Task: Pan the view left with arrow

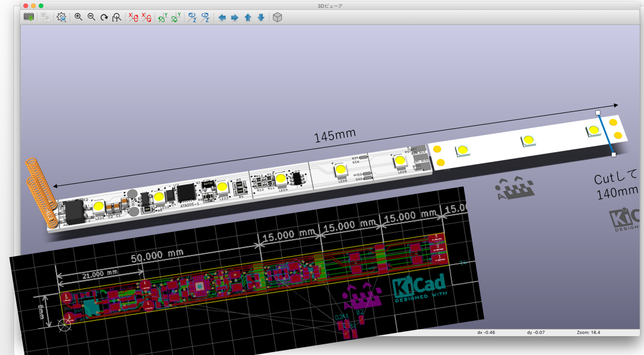Action: pyautogui.click(x=222, y=18)
